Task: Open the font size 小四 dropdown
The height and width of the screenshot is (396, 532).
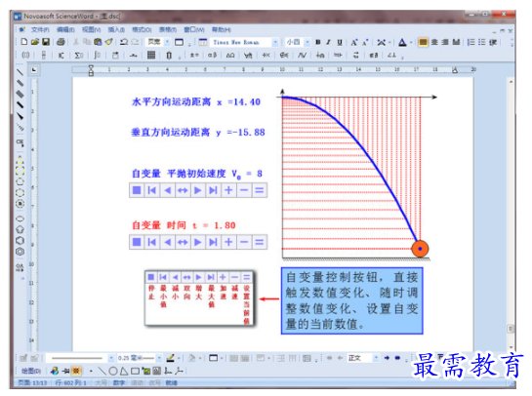Action: coord(307,42)
